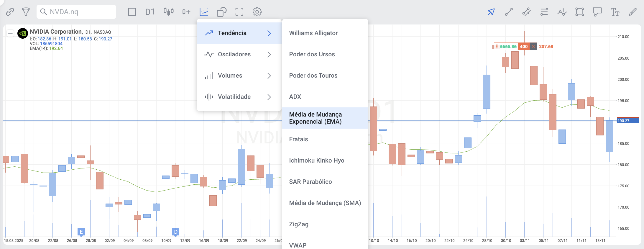Click the 210.00 price axis label
Viewport: 644px width, 249px height.
pos(623,37)
